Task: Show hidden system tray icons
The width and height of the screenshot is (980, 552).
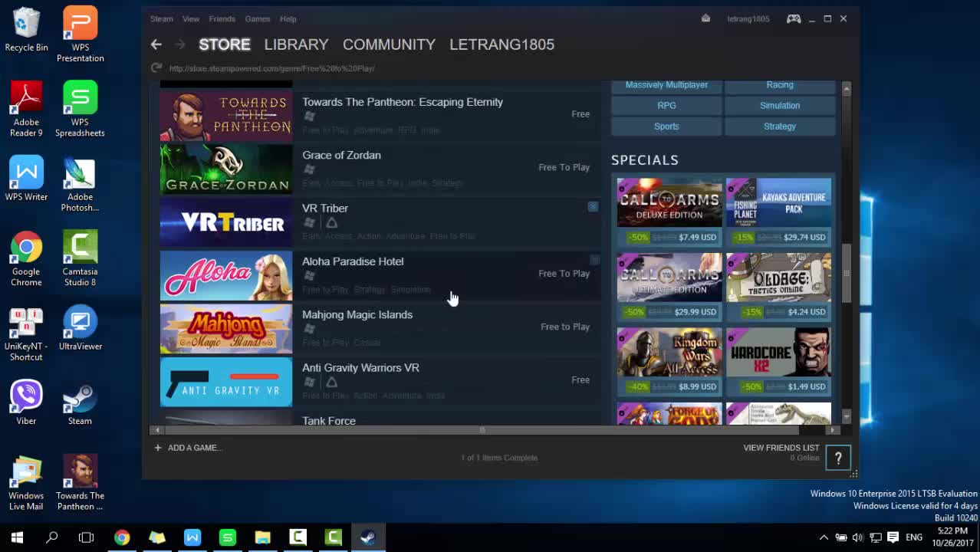Action: [824, 537]
